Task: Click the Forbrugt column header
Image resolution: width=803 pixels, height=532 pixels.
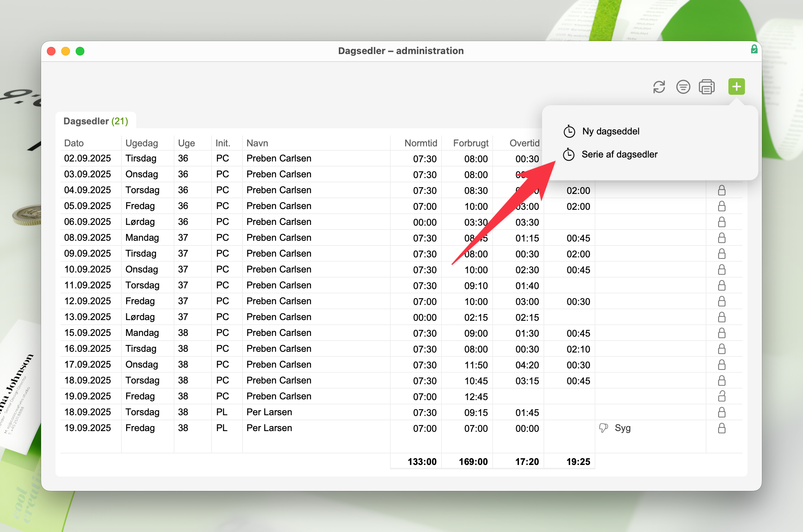Action: [470, 143]
